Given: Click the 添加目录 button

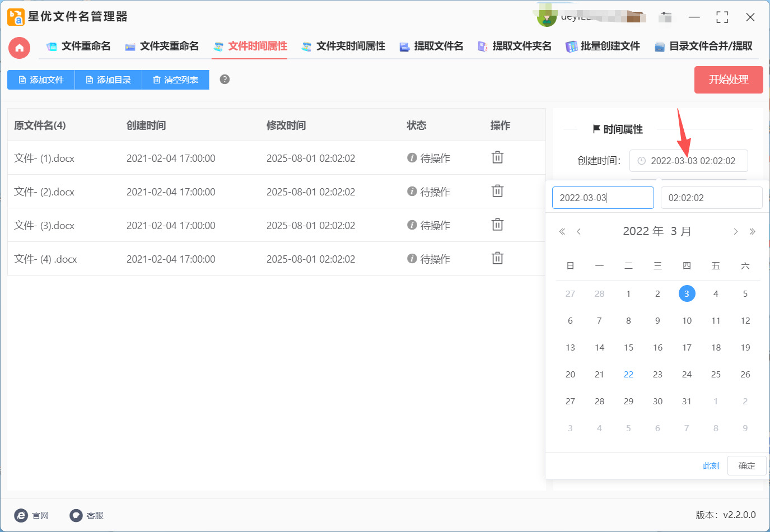Looking at the screenshot, I should [108, 80].
